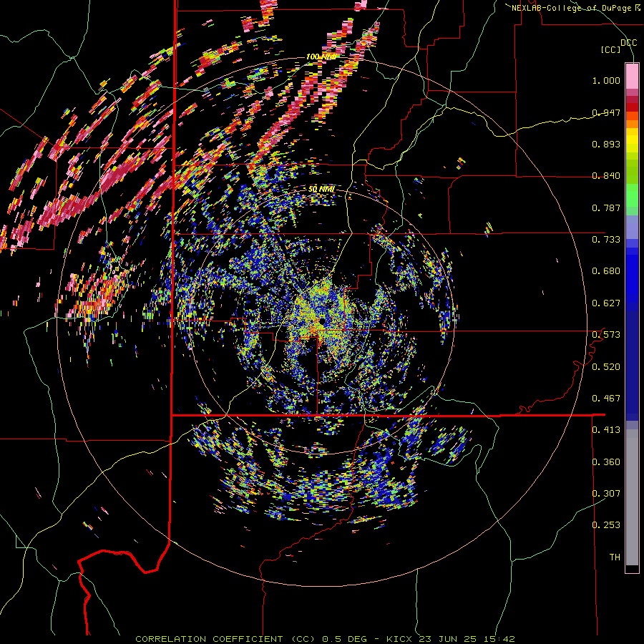Pick the lavender band near 0.733
This screenshot has width=644, height=644.
pos(632,227)
